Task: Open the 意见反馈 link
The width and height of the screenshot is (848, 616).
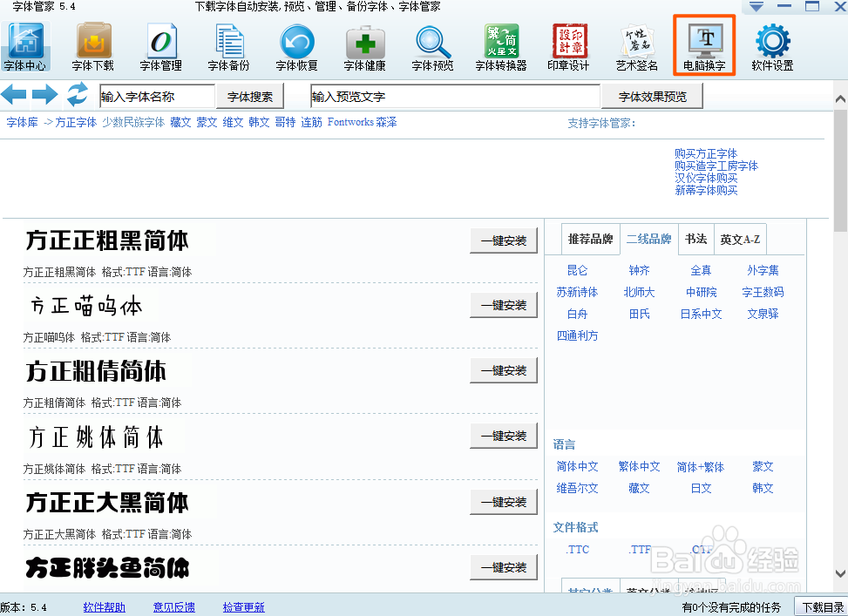Action: [174, 607]
